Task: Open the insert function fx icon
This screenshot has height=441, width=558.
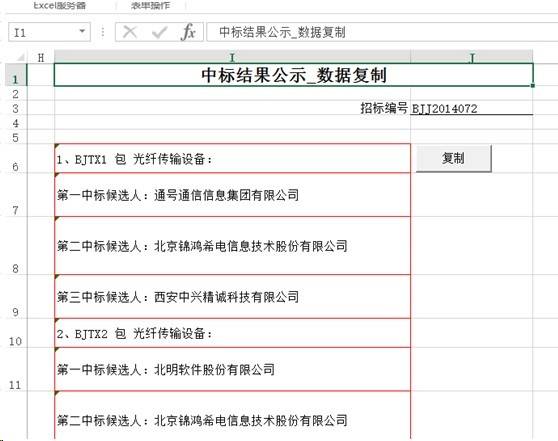Action: click(188, 32)
